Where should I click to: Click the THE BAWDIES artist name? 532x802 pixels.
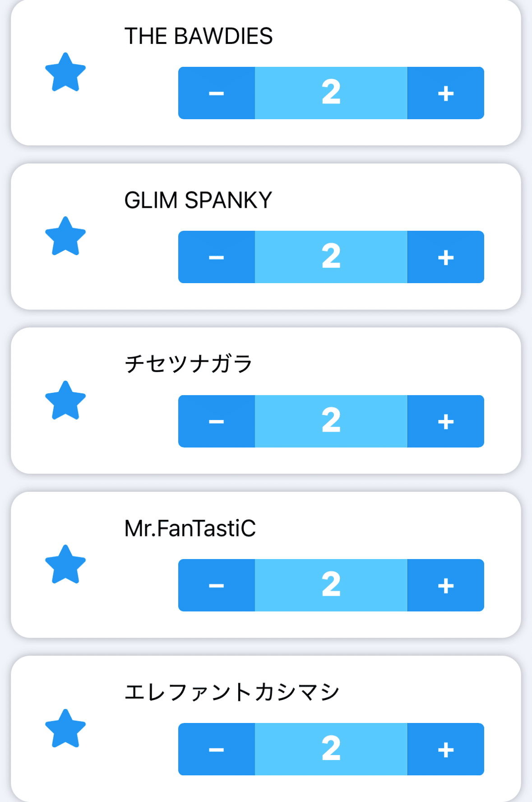click(199, 36)
